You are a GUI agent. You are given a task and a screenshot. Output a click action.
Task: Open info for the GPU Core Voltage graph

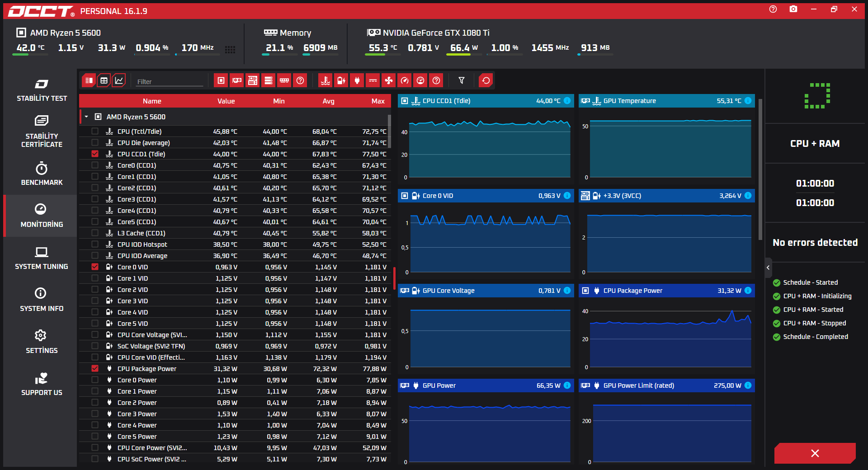click(567, 291)
